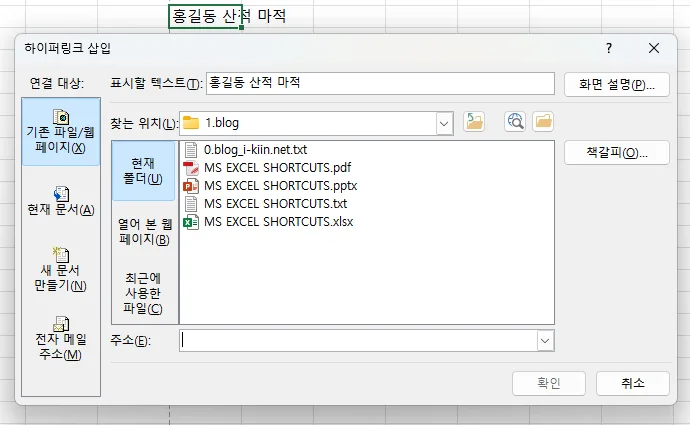Select E-mail Address (전자 메일 주소) option
The image size is (690, 425).
point(61,338)
